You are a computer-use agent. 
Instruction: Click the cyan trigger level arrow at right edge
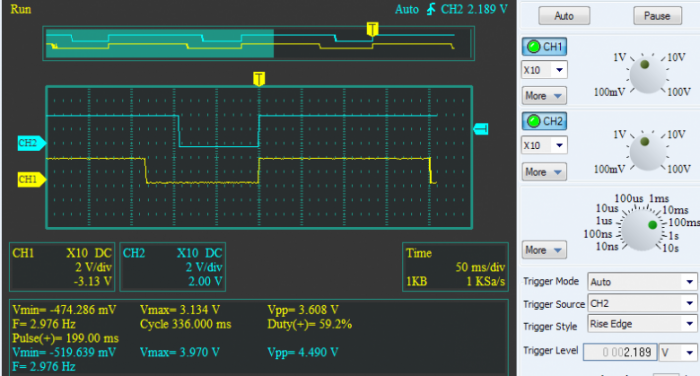(481, 129)
